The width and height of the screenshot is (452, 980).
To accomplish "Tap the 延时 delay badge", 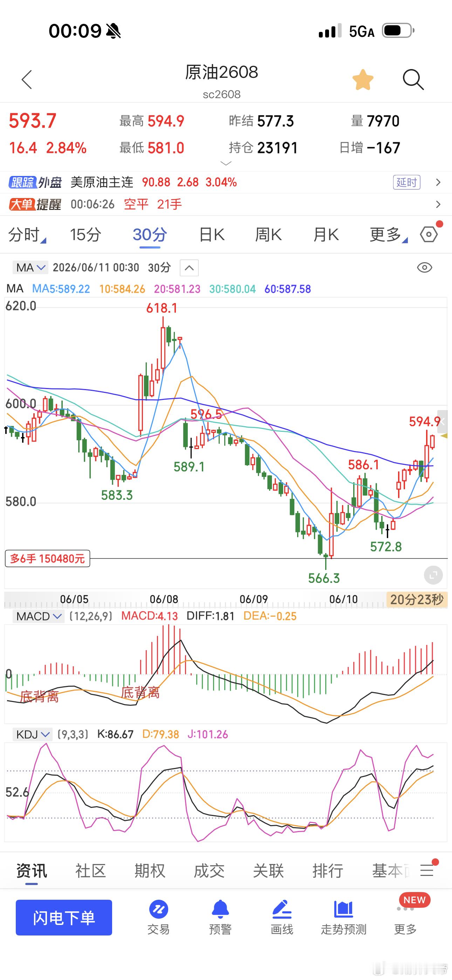I will 407,182.
